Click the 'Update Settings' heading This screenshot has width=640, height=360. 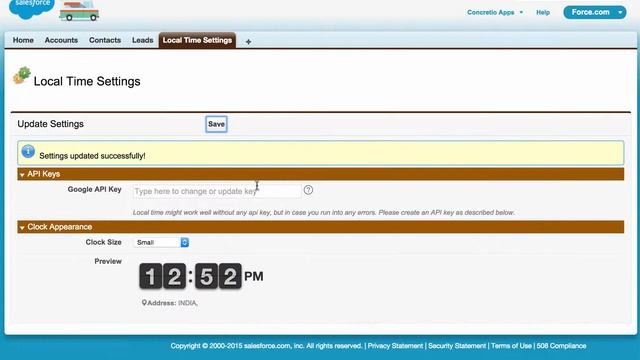click(x=51, y=124)
